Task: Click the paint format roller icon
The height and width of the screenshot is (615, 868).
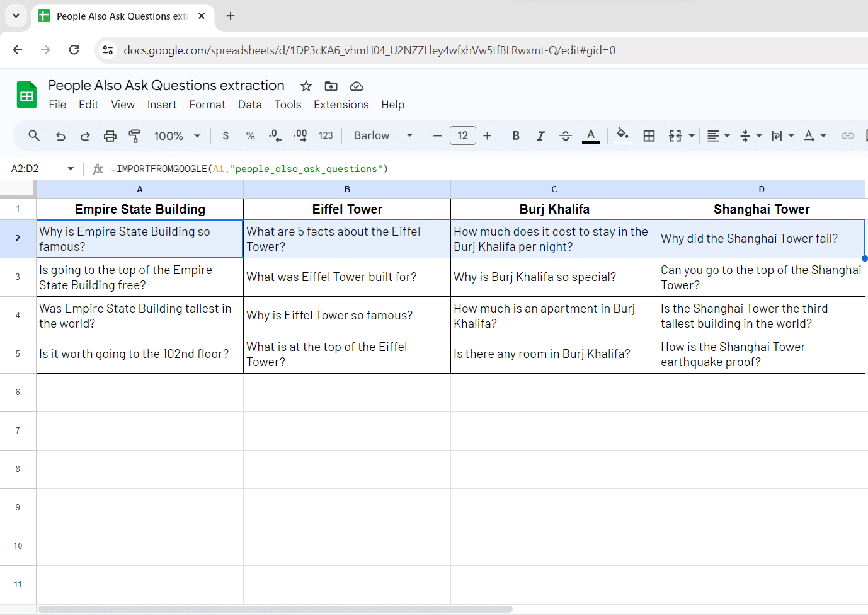Action: 134,135
